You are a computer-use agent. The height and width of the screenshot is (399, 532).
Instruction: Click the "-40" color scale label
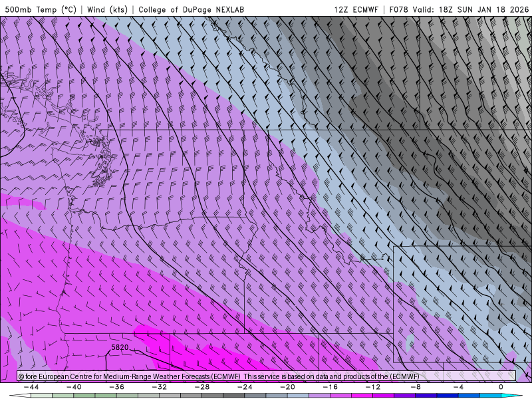tap(74, 387)
